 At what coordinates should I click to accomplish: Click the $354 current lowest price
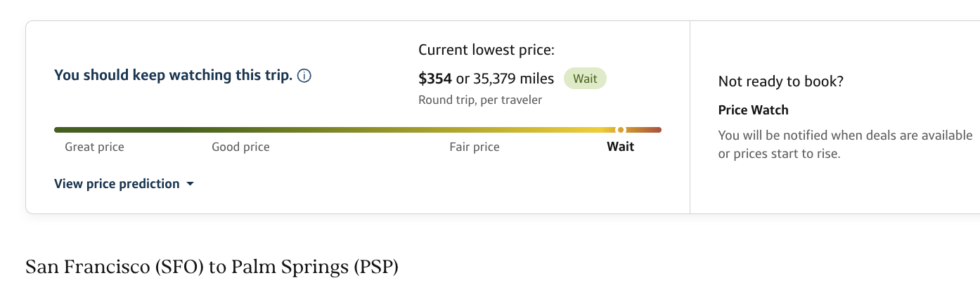click(x=434, y=79)
